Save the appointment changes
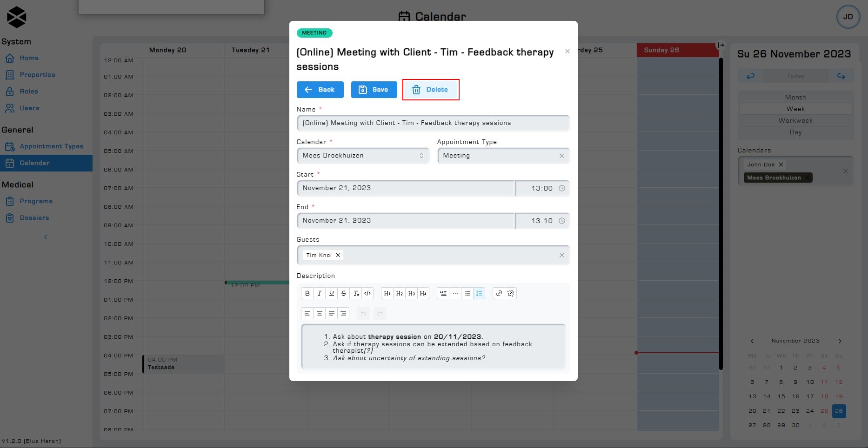This screenshot has height=448, width=868. click(x=374, y=90)
